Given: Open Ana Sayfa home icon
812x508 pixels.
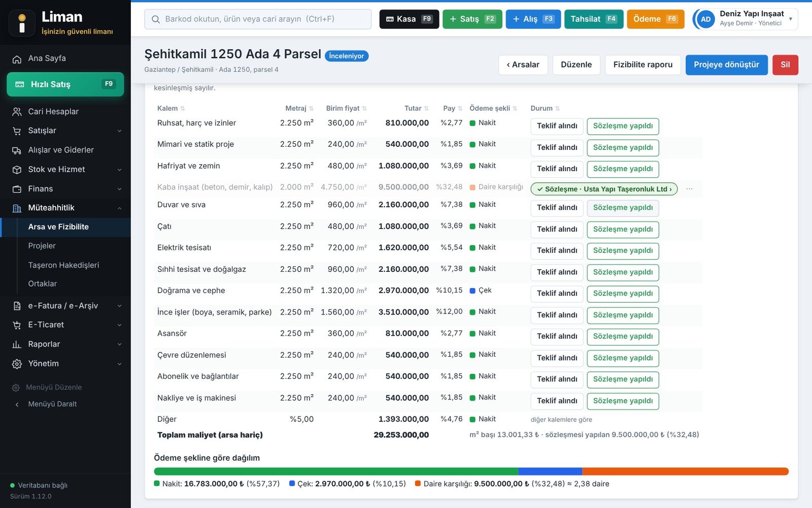Looking at the screenshot, I should point(17,59).
